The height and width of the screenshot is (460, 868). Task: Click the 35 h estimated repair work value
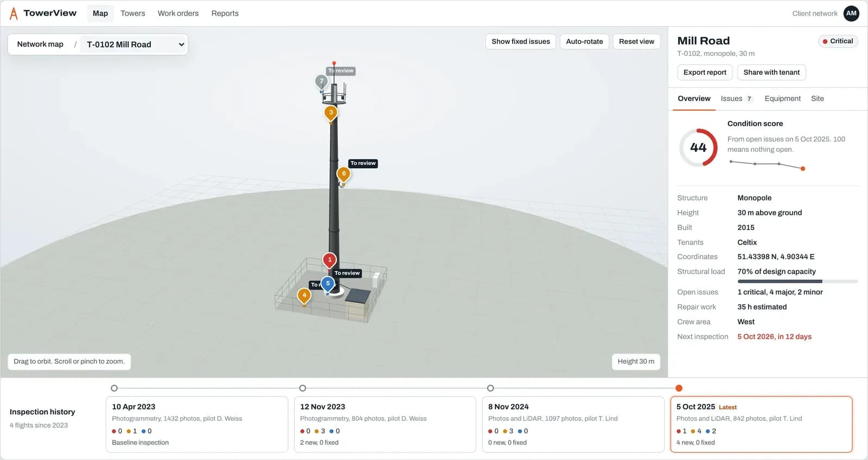point(762,307)
